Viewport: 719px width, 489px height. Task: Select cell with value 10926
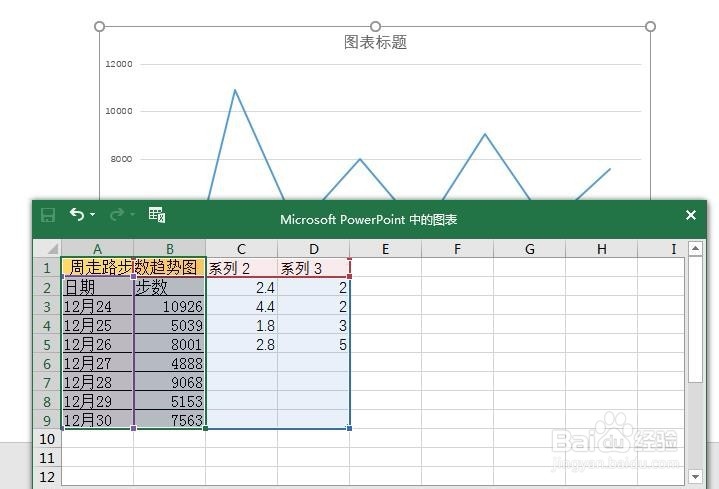click(170, 306)
